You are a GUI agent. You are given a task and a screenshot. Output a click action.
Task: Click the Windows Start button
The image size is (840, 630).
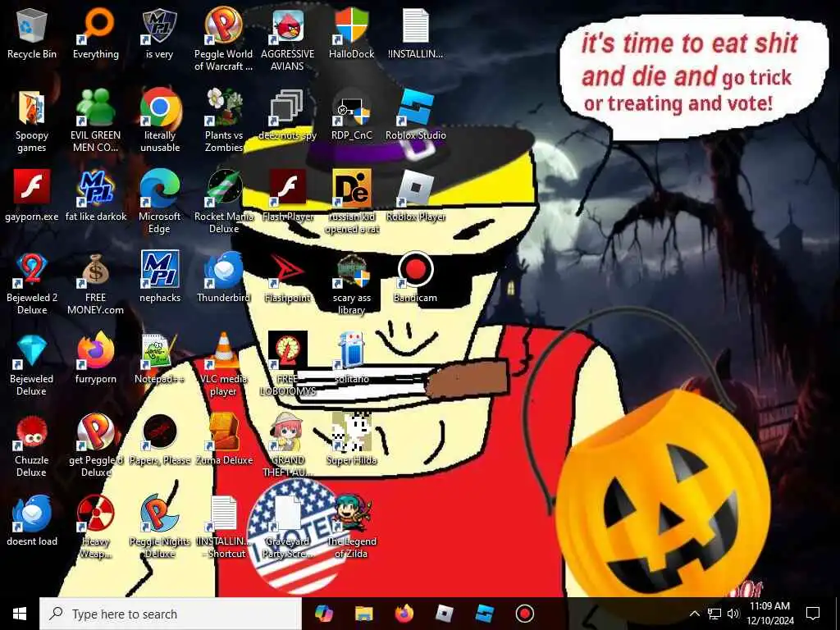20,614
